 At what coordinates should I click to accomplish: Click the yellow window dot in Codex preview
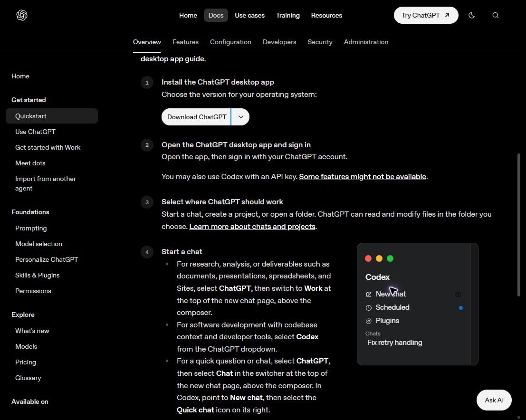(x=379, y=258)
